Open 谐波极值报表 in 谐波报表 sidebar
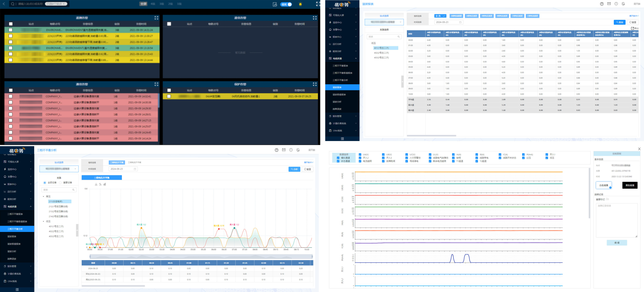 pyautogui.click(x=339, y=95)
